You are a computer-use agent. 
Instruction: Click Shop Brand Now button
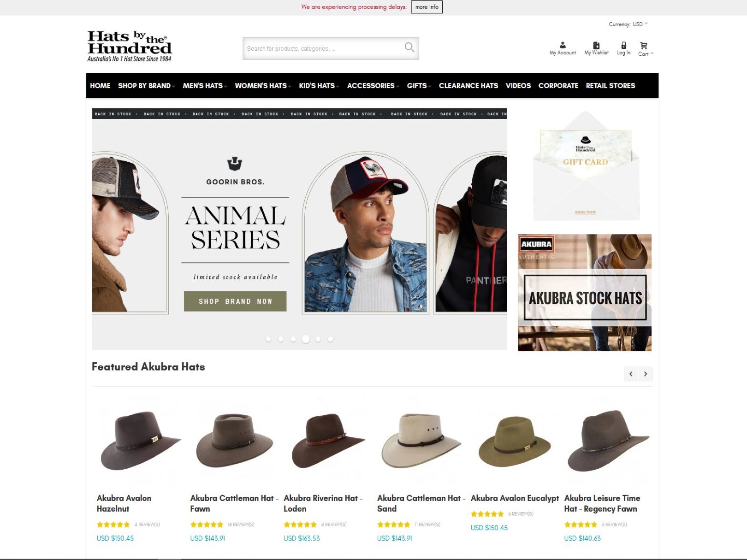[x=235, y=301]
